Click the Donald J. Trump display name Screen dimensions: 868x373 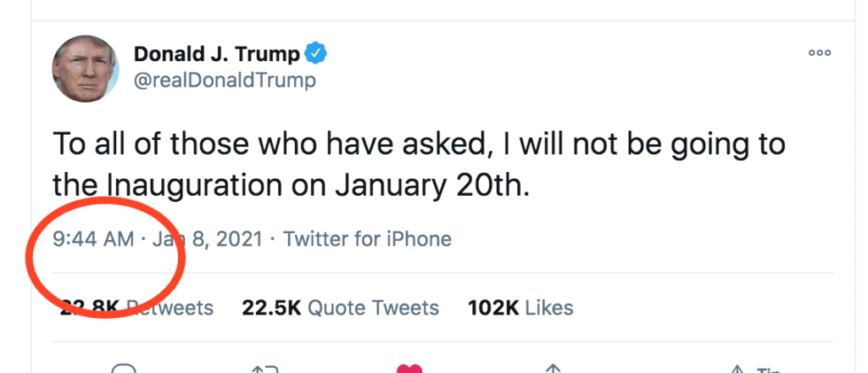[216, 54]
